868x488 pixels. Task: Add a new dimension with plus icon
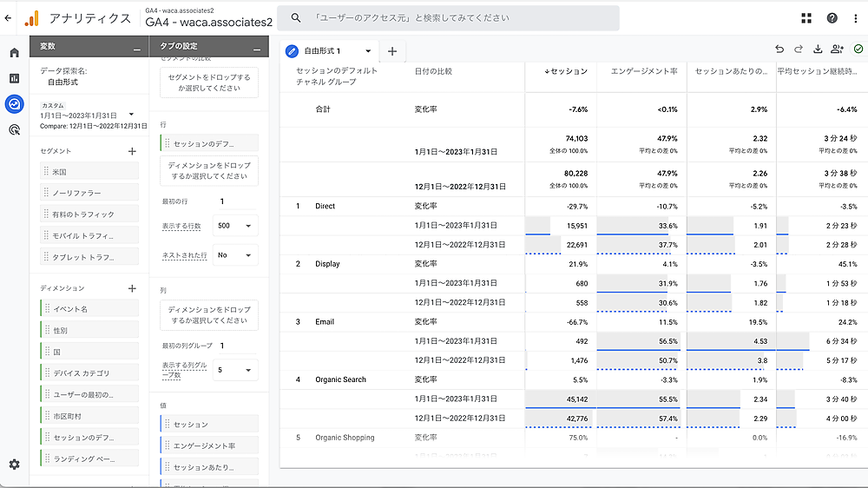132,288
